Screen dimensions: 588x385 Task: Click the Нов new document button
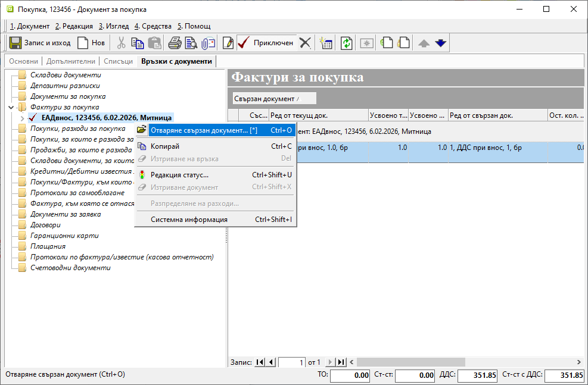click(91, 43)
